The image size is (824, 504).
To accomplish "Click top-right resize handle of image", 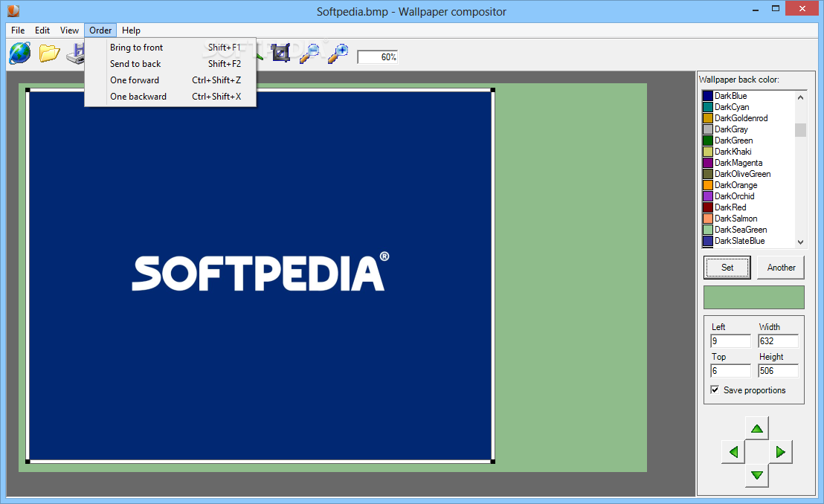I will click(493, 91).
